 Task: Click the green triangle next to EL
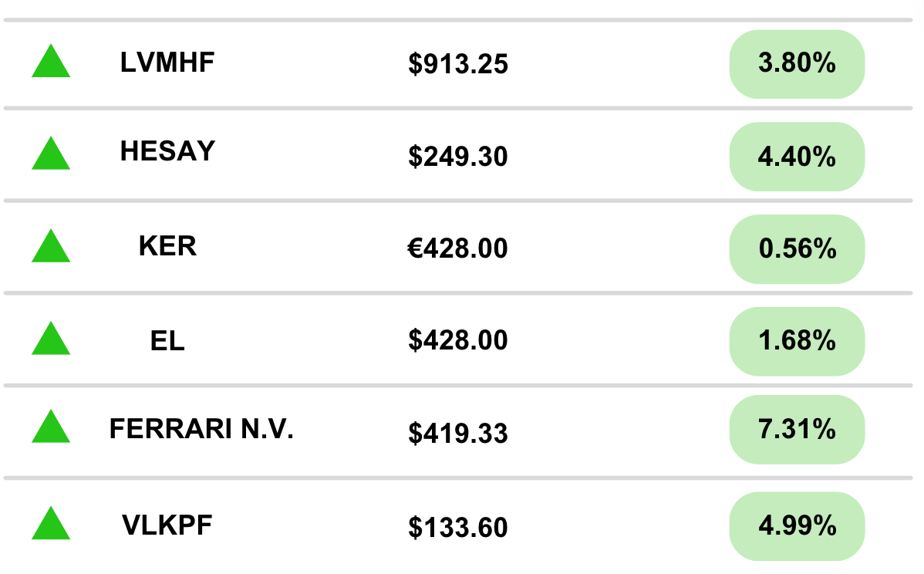pos(51,340)
